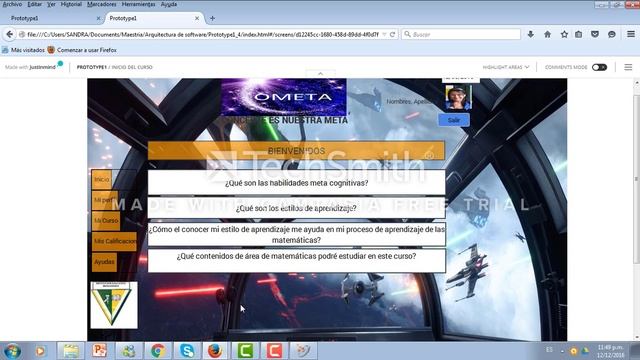This screenshot has height=360, width=640.
Task: Open Chrome from the taskbar
Action: point(158,351)
